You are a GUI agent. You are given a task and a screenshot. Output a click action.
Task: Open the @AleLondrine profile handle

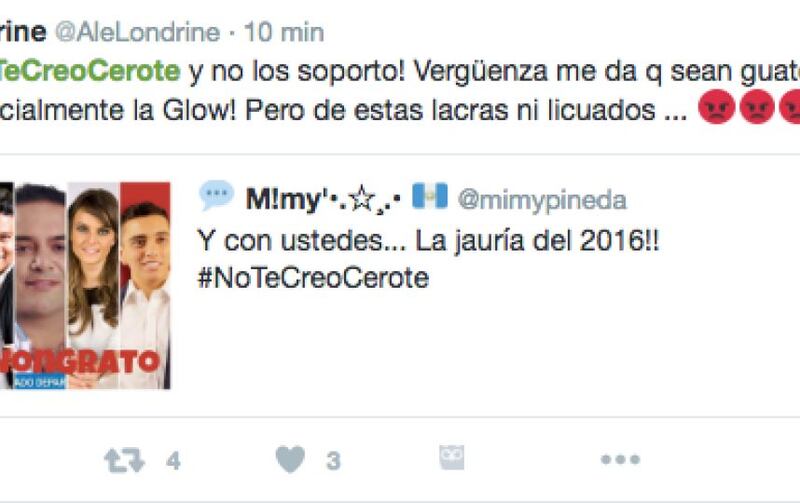(x=137, y=33)
